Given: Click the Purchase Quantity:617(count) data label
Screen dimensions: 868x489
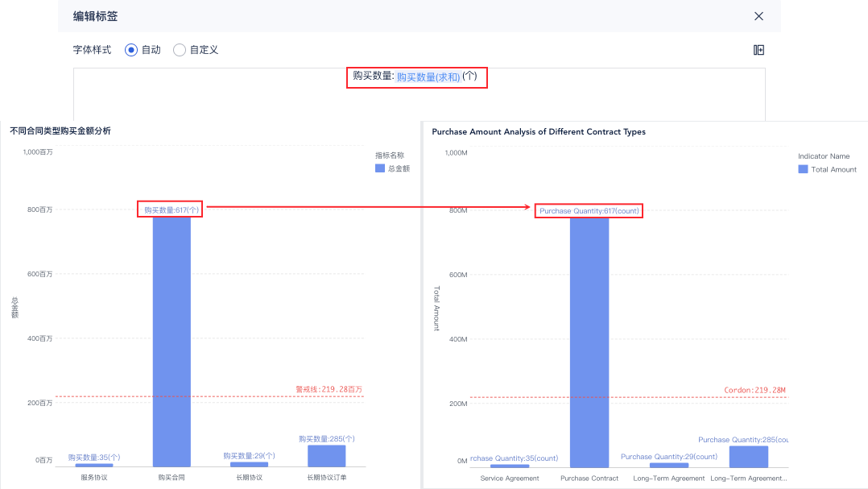Looking at the screenshot, I should [589, 211].
